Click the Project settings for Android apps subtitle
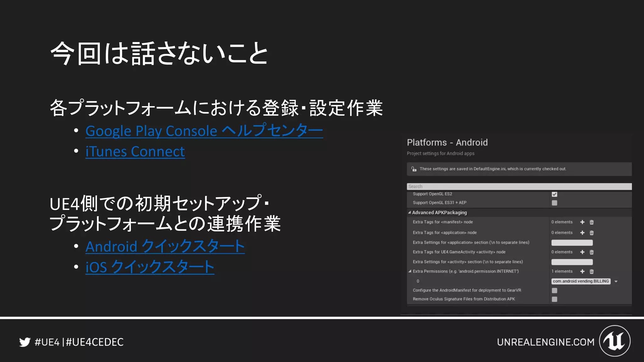Image resolution: width=644 pixels, height=362 pixels. pyautogui.click(x=441, y=153)
